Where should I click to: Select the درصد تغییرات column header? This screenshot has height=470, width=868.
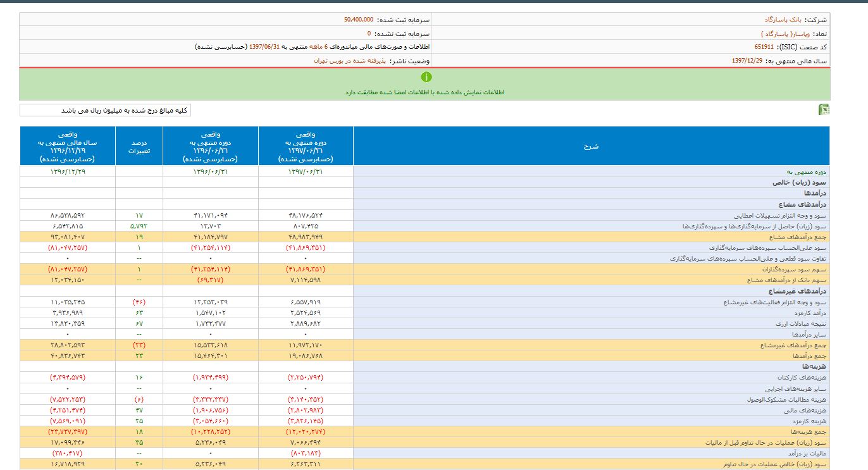coord(139,146)
